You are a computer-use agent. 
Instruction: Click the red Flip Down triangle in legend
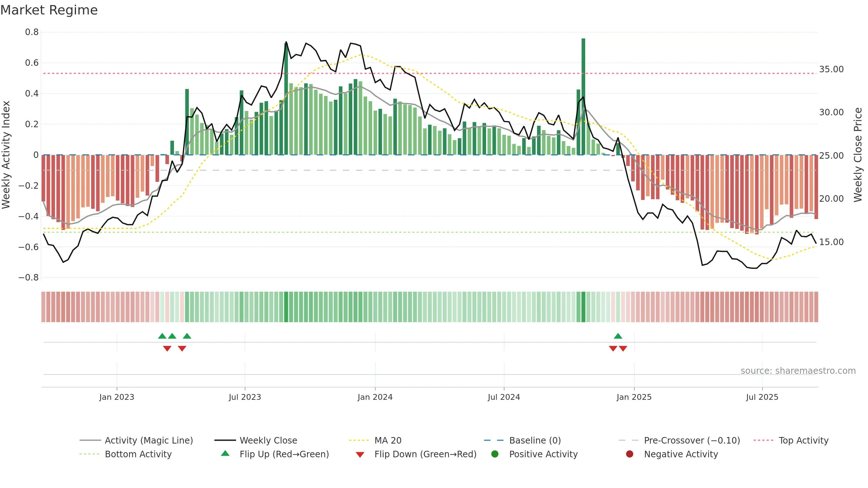[x=360, y=455]
